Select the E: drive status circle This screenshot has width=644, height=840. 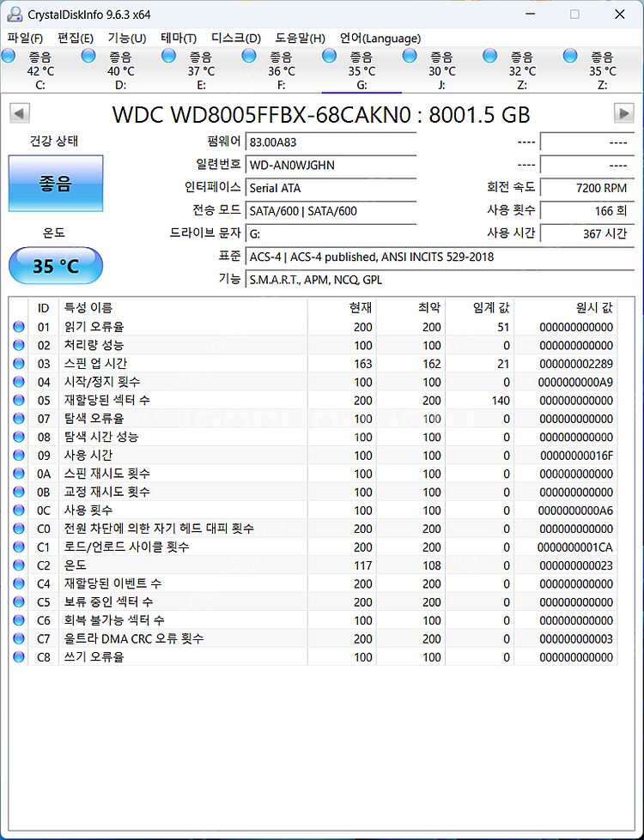coord(169,55)
